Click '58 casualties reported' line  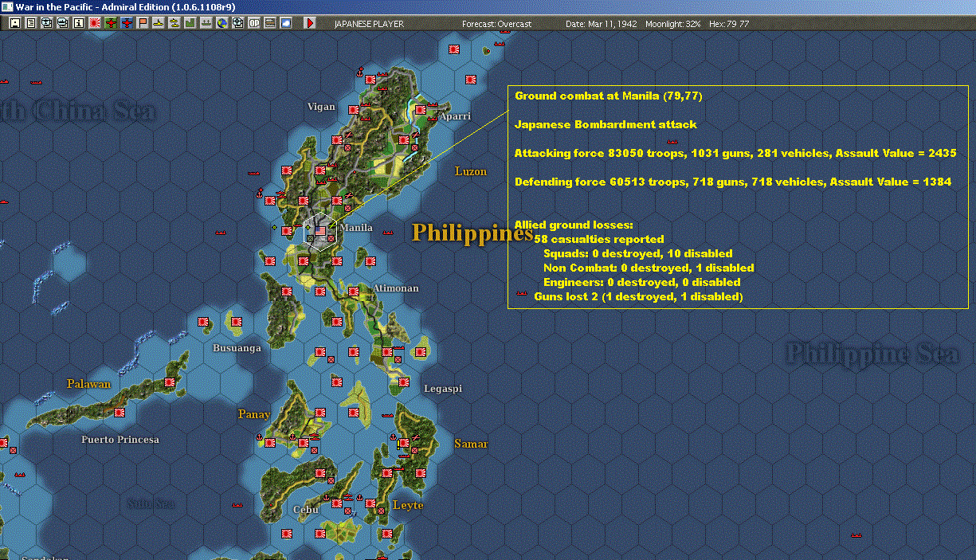(x=599, y=239)
